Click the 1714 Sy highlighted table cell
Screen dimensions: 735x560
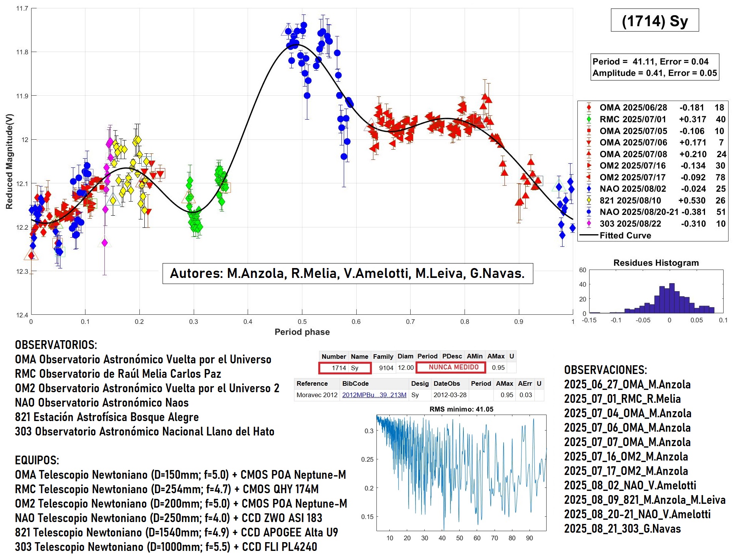tap(345, 368)
